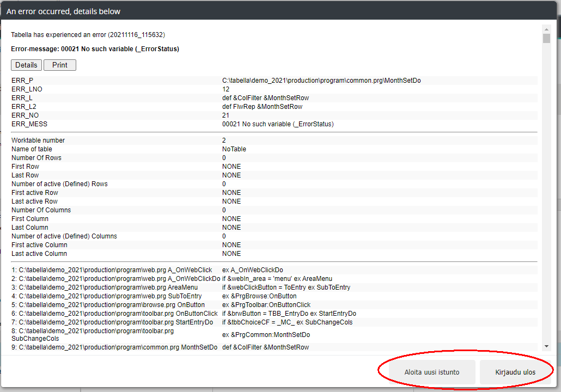Start a new session with Aloita uusi istunto

click(432, 372)
